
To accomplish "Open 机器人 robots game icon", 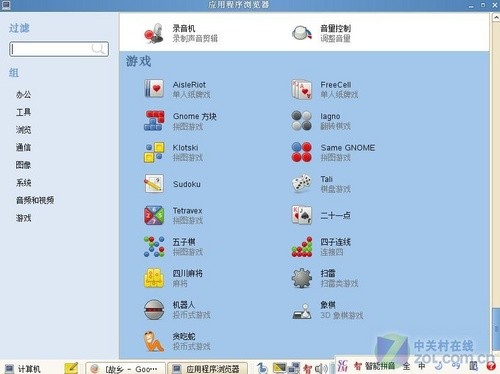I will point(154,310).
